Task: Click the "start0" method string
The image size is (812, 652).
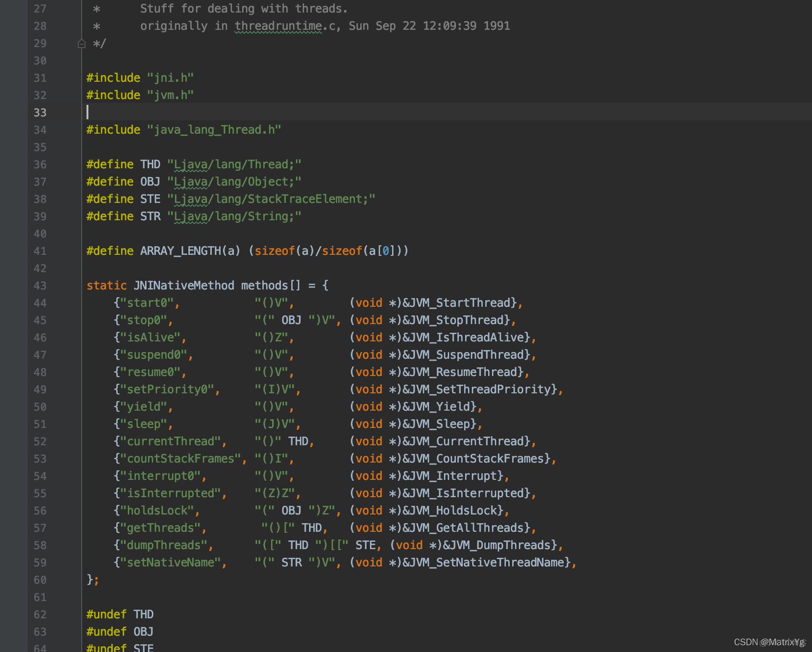Action: click(x=147, y=303)
